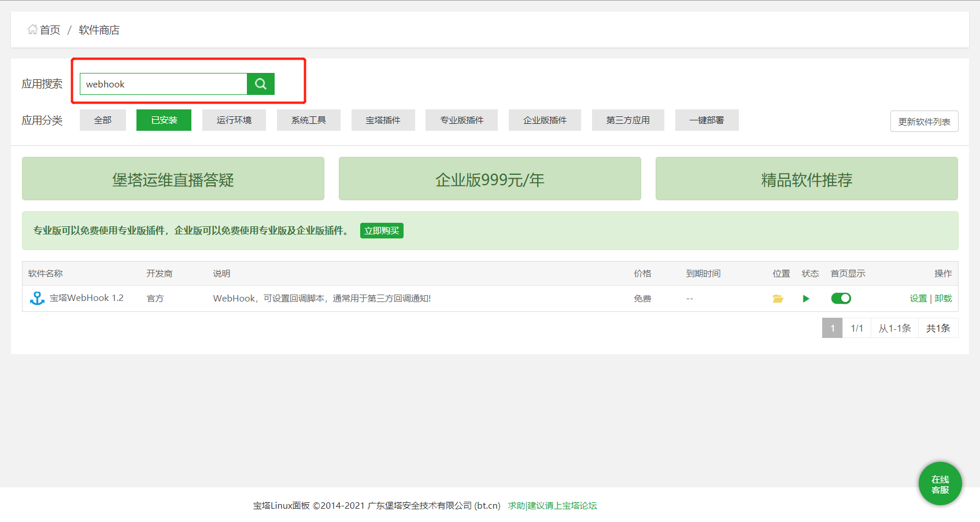Screen dimensions: 980x522
Task: Click the 应用分类 label
Action: (42, 120)
